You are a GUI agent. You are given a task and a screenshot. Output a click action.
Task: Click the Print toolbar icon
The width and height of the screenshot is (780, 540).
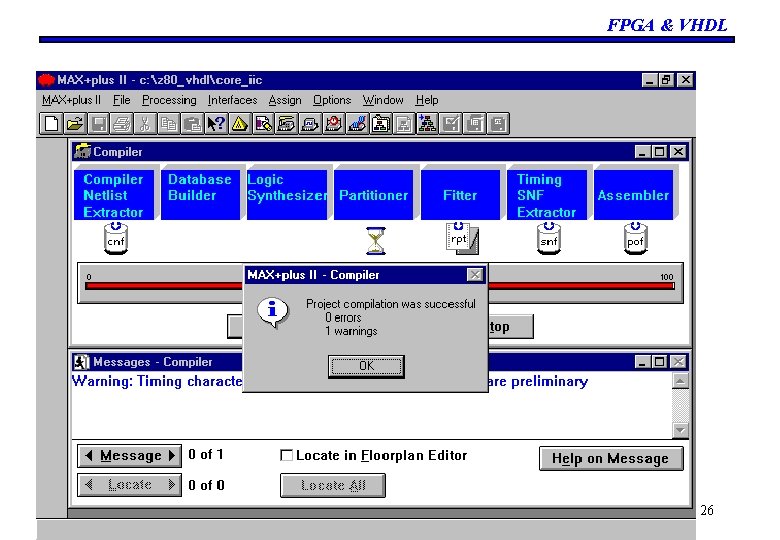[121, 124]
